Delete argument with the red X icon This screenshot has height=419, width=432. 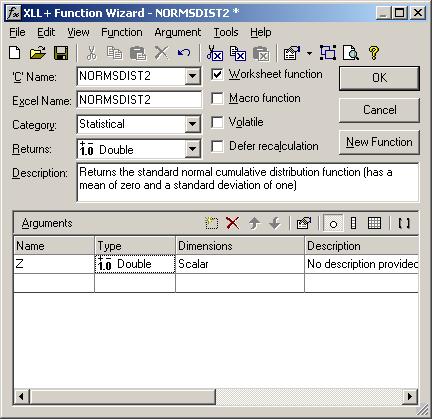tap(232, 223)
